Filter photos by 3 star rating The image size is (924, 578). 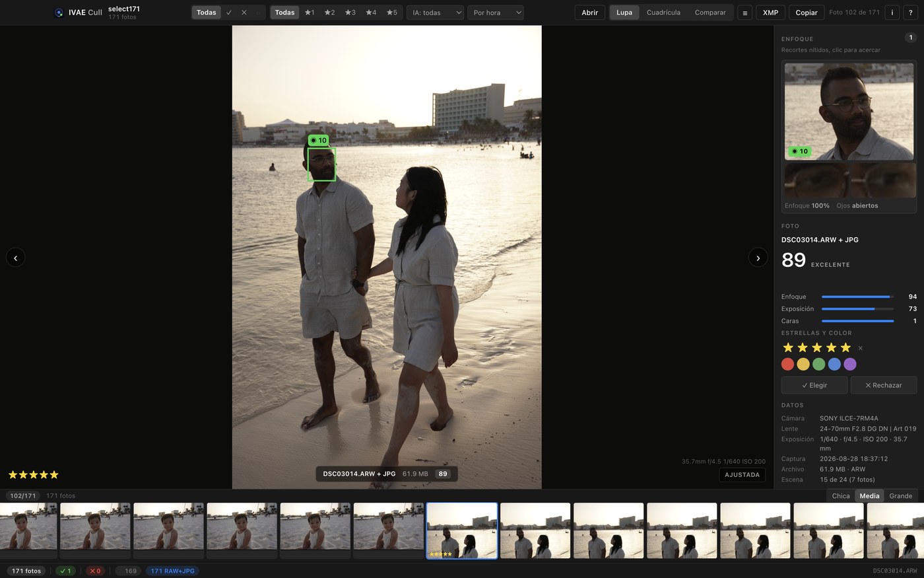tap(350, 13)
